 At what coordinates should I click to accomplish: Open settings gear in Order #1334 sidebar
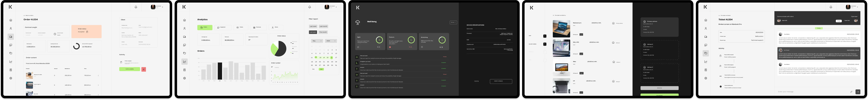pos(11,78)
